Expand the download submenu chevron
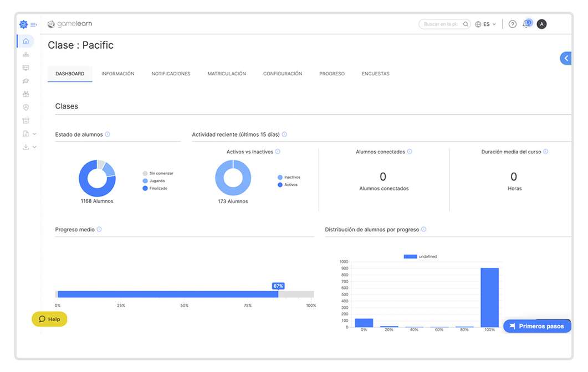 point(34,147)
